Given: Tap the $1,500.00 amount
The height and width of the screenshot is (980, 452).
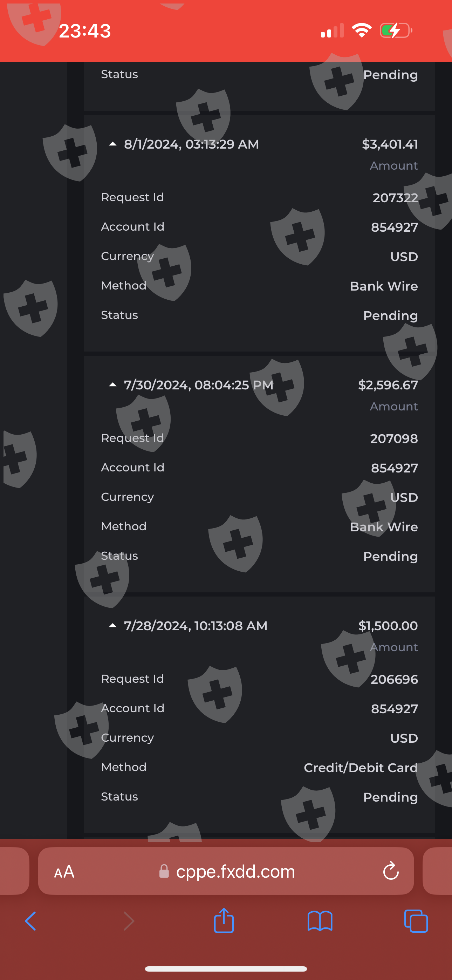Looking at the screenshot, I should pyautogui.click(x=388, y=626).
